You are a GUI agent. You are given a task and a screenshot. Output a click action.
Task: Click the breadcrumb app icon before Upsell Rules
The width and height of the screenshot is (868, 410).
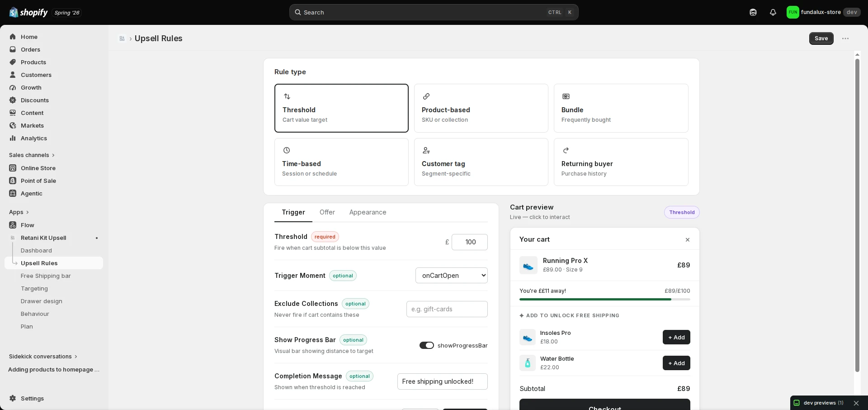122,38
